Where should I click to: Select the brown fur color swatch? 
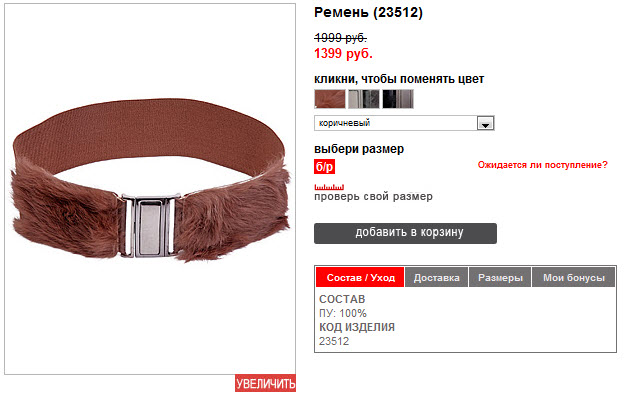330,99
